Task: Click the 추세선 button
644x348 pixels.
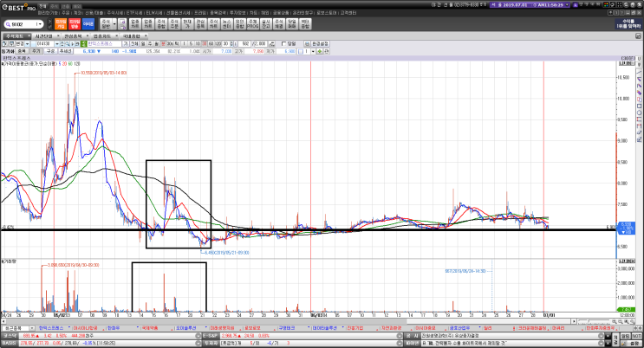Action: (65, 51)
